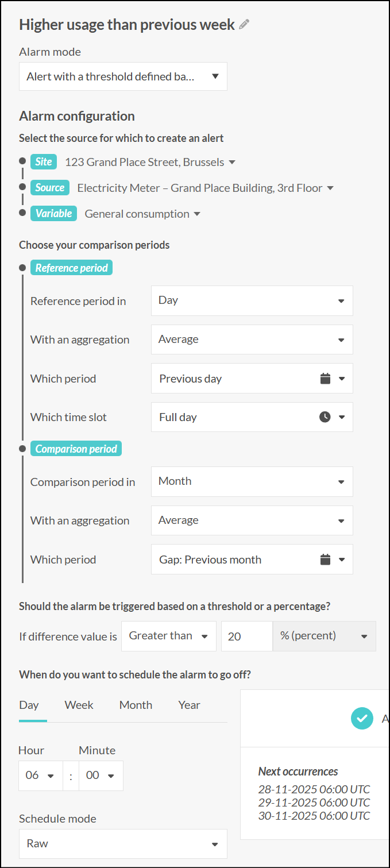Open the Alarm mode dropdown
Viewport: 390px width, 868px height.
tap(123, 76)
